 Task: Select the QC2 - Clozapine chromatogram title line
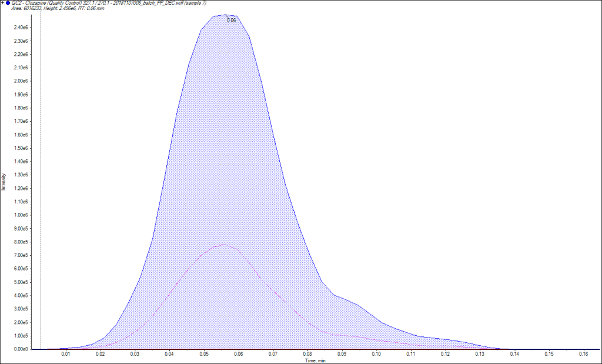tap(109, 3)
